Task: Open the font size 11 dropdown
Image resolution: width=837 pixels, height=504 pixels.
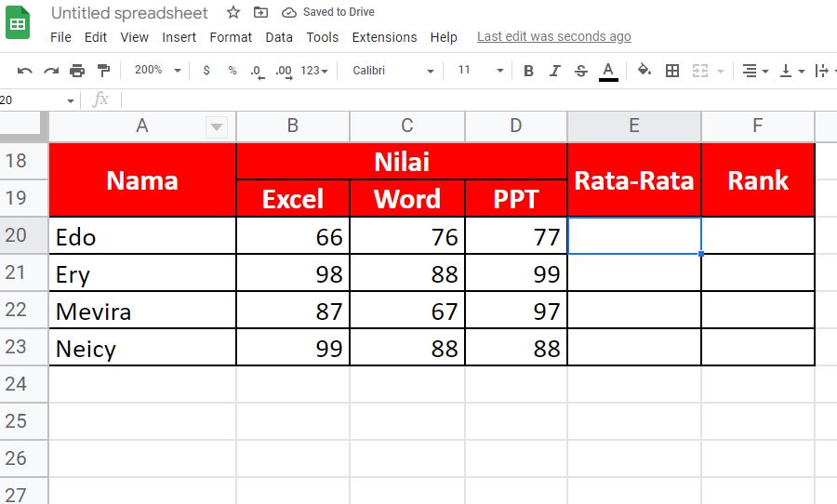Action: [x=481, y=70]
